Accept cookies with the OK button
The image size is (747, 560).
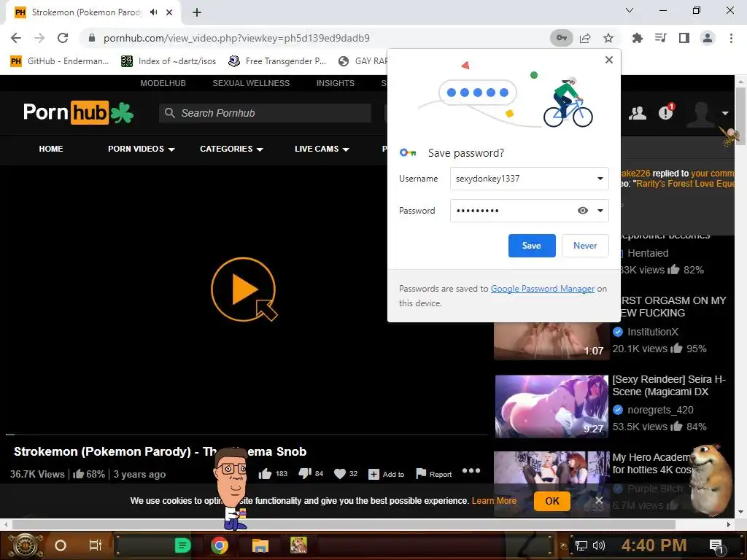552,501
